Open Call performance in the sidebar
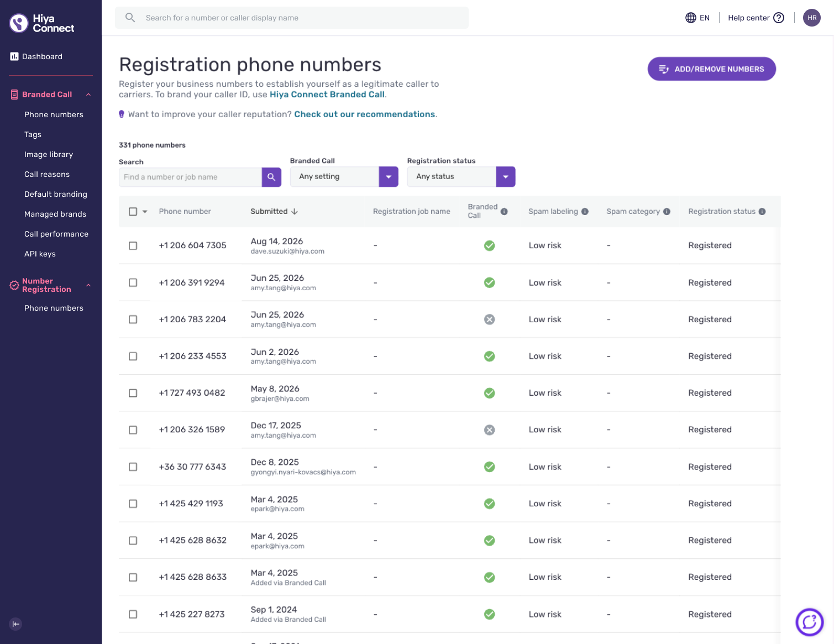The width and height of the screenshot is (834, 644). [x=56, y=234]
